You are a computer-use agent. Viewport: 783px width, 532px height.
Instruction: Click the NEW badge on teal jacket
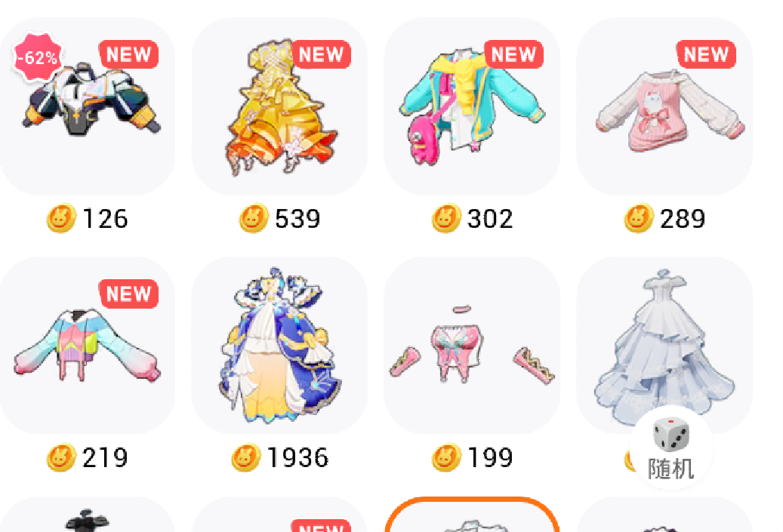click(514, 54)
